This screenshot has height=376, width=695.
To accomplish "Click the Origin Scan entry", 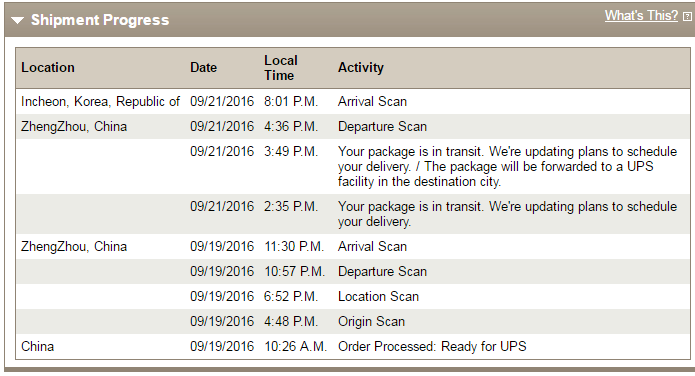I will point(371,321).
